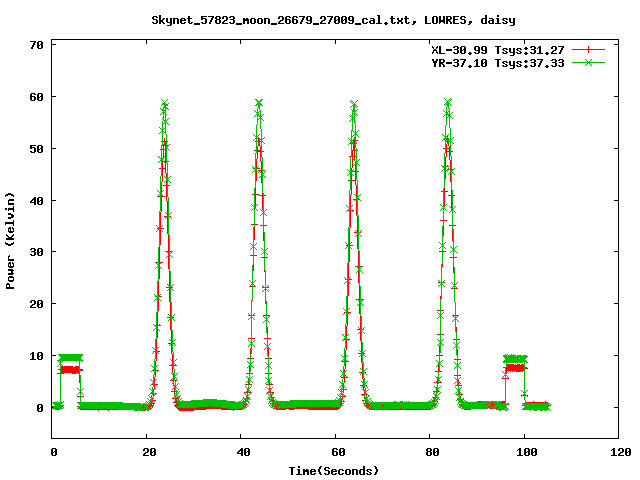Viewport: 640px width, 480px height.
Task: Click the 40 tick label on the time axis
Action: (243, 452)
